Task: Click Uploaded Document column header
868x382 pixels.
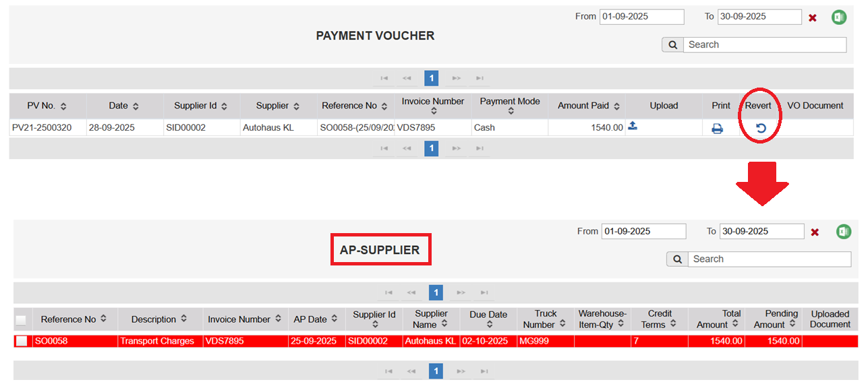Action: pos(830,319)
